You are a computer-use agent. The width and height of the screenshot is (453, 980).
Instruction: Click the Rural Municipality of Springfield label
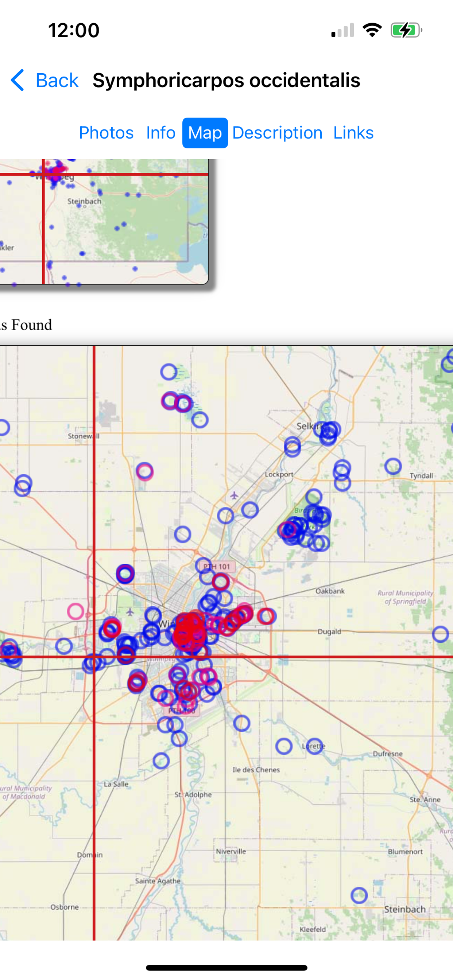[405, 597]
